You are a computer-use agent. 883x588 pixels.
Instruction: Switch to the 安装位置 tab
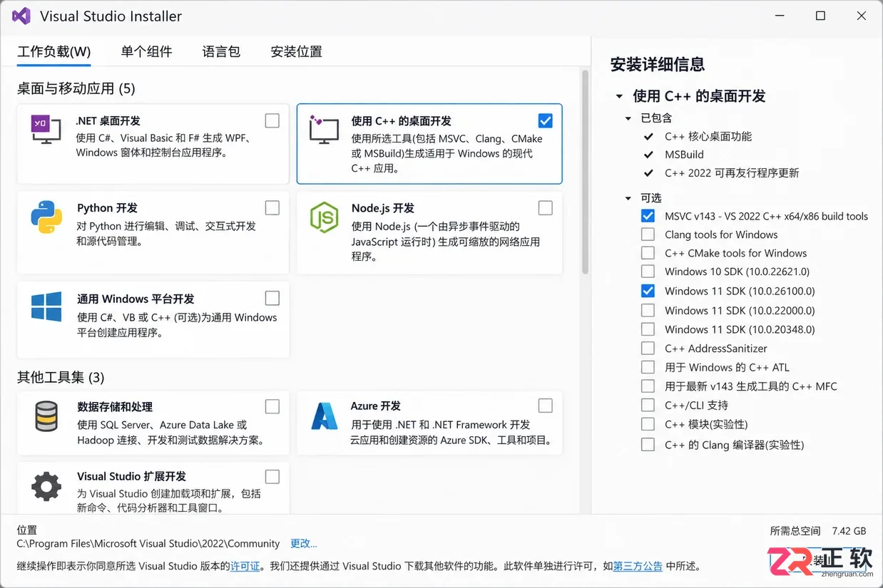[x=296, y=52]
